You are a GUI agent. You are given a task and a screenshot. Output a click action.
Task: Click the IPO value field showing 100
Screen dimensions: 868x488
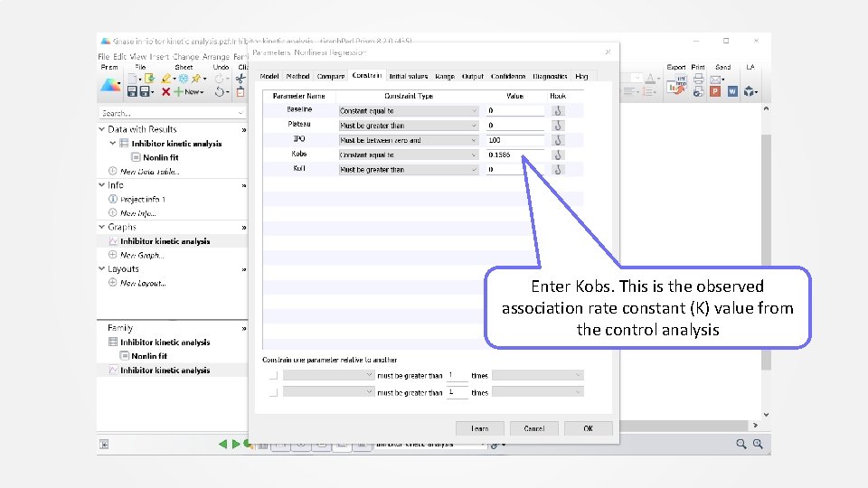click(515, 140)
